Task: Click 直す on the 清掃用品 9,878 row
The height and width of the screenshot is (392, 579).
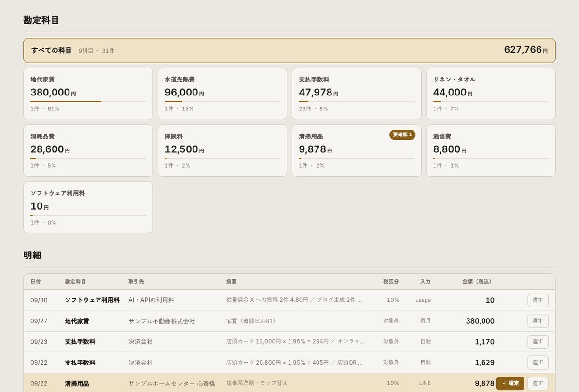Action: 538,383
